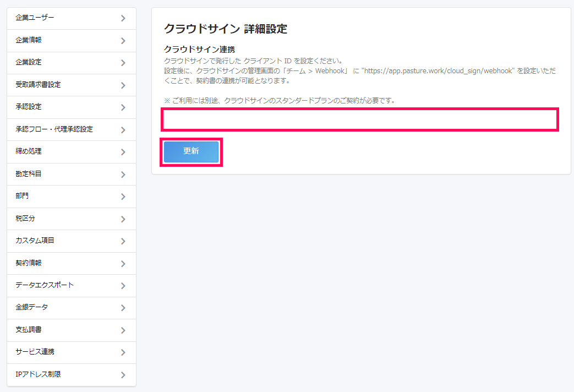Click the chevron on the 支払調書 row

tap(123, 330)
